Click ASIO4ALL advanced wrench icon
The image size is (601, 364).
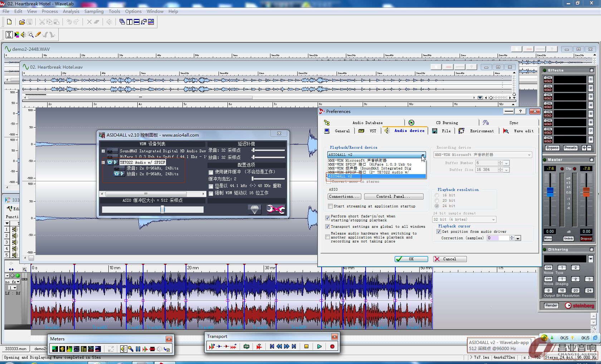(x=275, y=209)
